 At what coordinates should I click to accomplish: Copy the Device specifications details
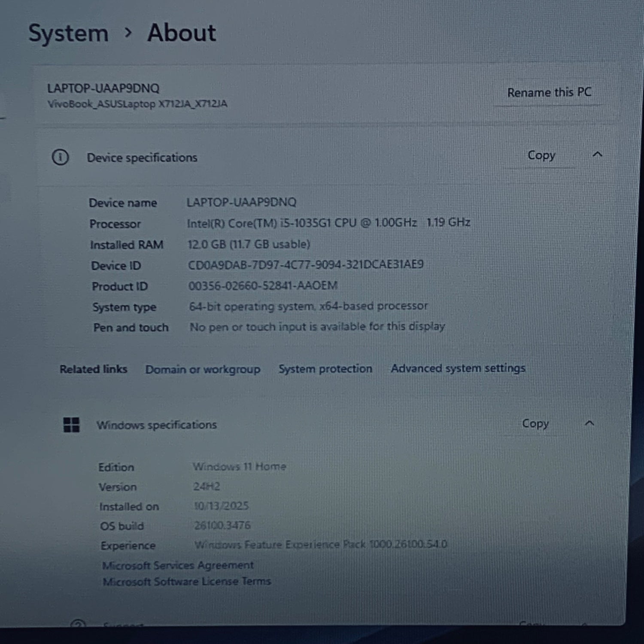point(541,155)
